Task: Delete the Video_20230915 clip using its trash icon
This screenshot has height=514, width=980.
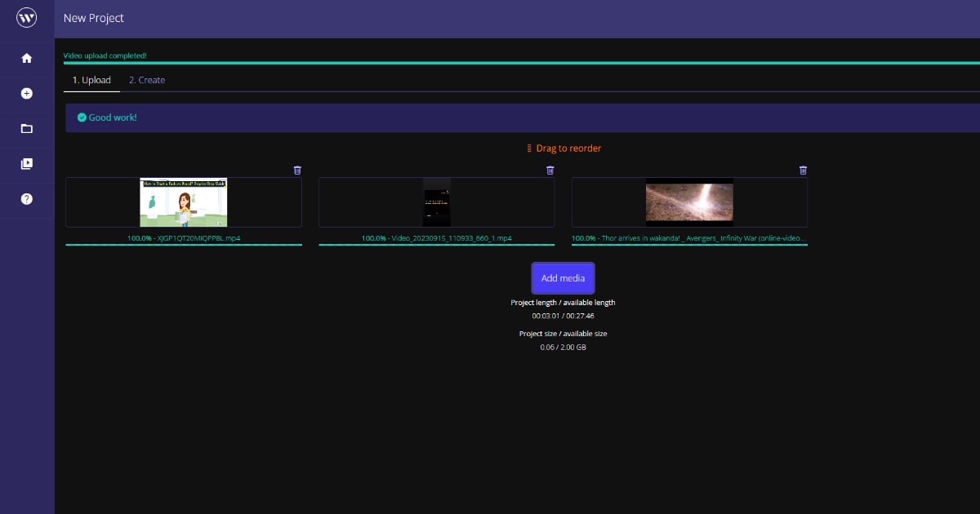Action: (x=550, y=171)
